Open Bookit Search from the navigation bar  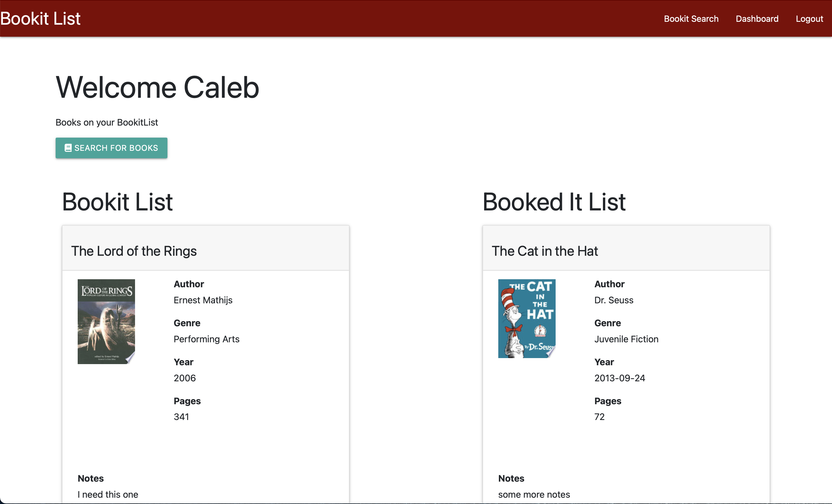coord(691,19)
